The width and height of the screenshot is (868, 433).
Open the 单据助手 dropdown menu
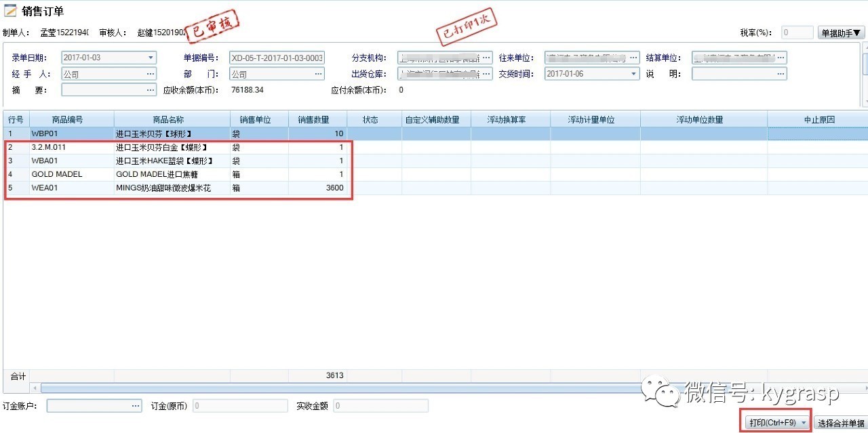(x=842, y=33)
